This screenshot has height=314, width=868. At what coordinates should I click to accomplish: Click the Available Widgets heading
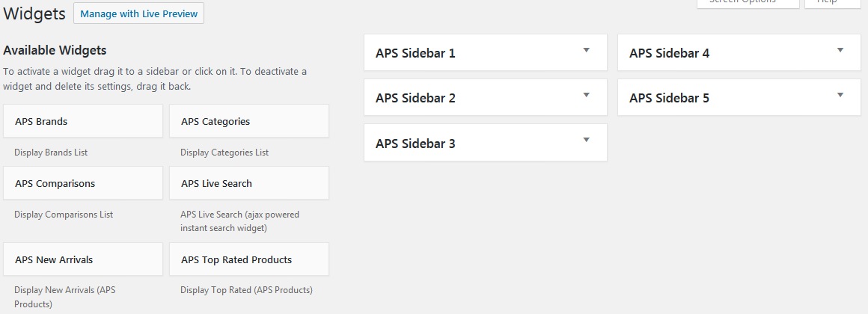click(55, 50)
